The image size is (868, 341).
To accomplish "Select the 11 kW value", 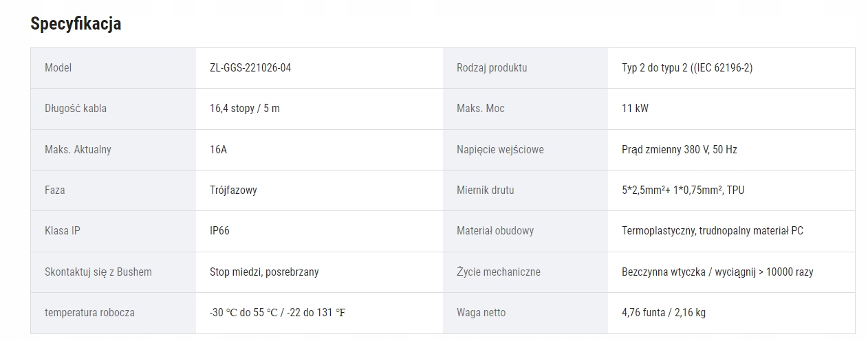I will [635, 109].
